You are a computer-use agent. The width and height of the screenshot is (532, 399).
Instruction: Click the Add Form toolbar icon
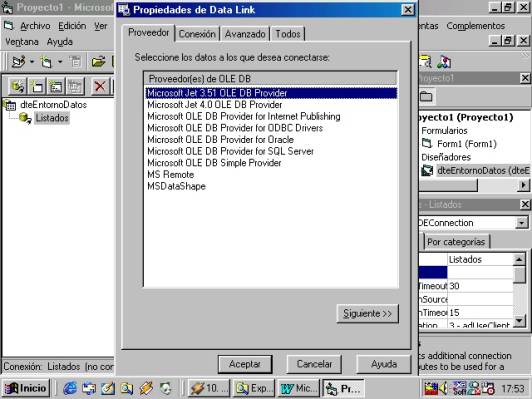coord(46,62)
